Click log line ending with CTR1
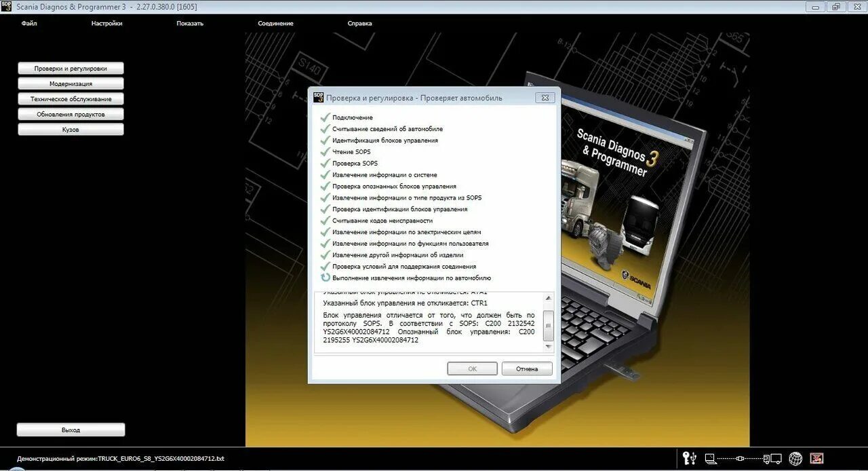Viewport: 868px width, 471px height. (405, 303)
